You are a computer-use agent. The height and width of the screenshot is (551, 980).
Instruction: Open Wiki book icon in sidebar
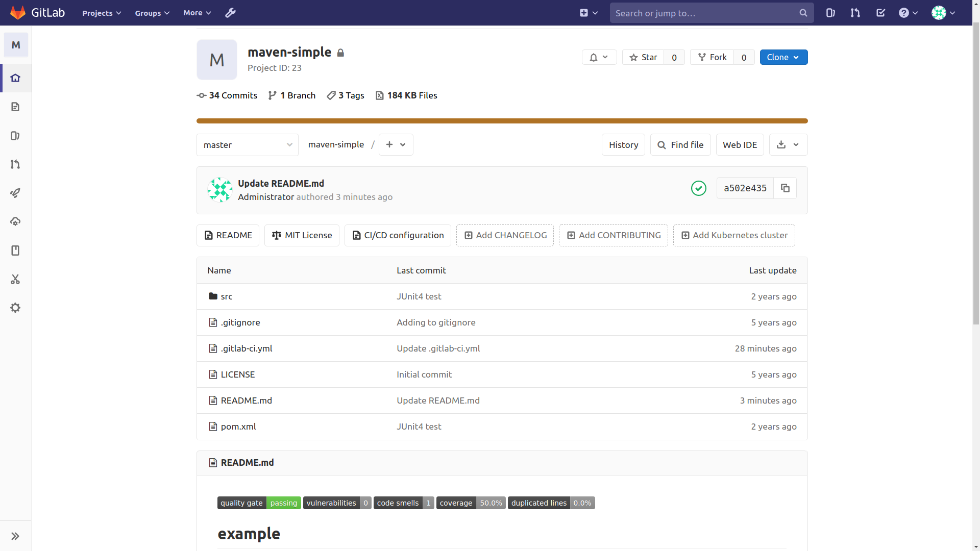(15, 251)
